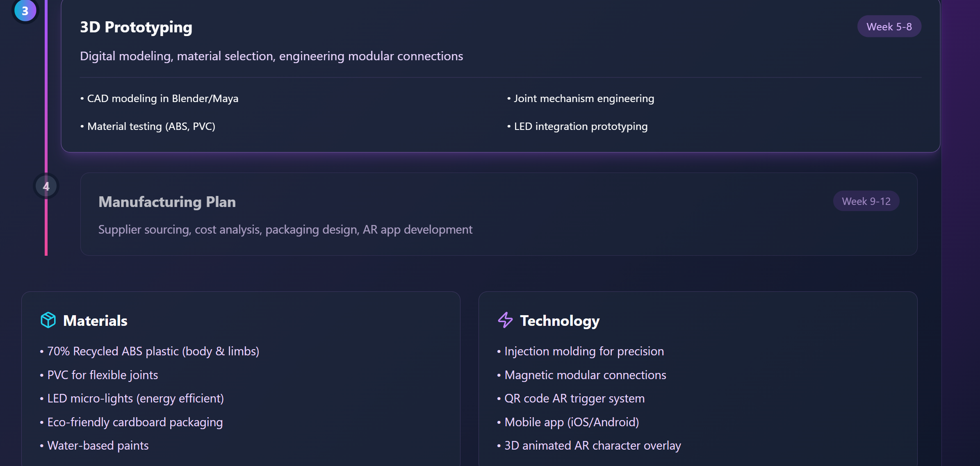Click the 3D Prototyping heading

[136, 27]
